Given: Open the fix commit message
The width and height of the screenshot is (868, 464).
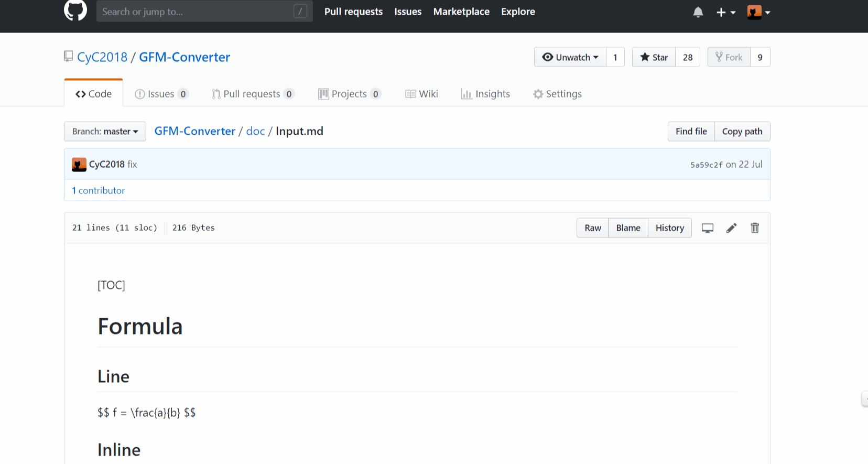Looking at the screenshot, I should (132, 164).
